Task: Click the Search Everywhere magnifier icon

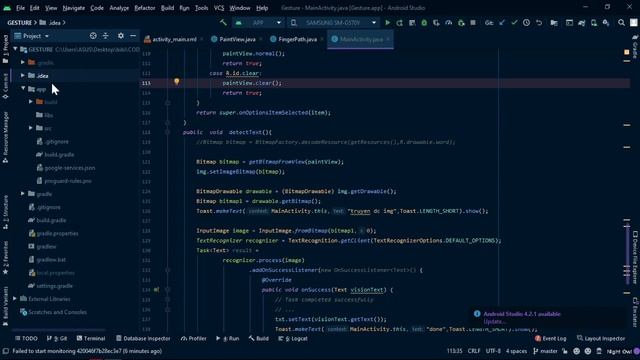Action: pyautogui.click(x=621, y=23)
